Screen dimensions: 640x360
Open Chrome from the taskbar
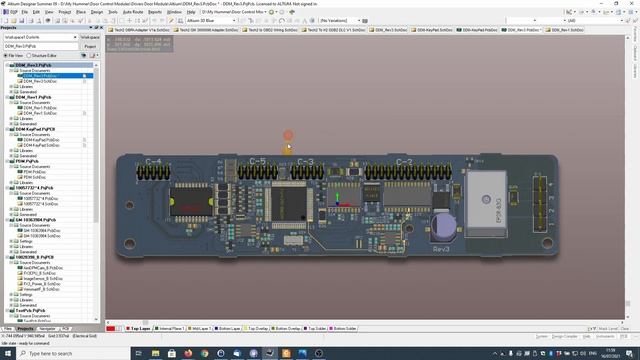204,353
